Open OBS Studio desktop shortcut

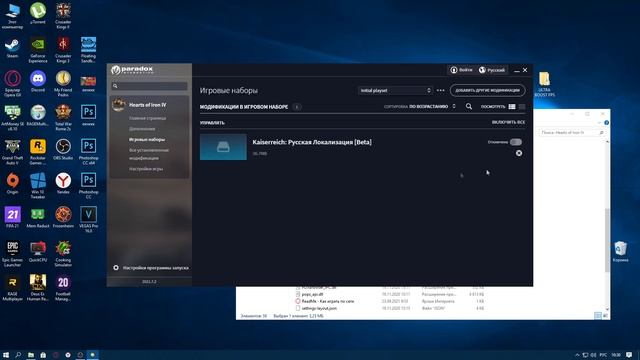[x=63, y=149]
